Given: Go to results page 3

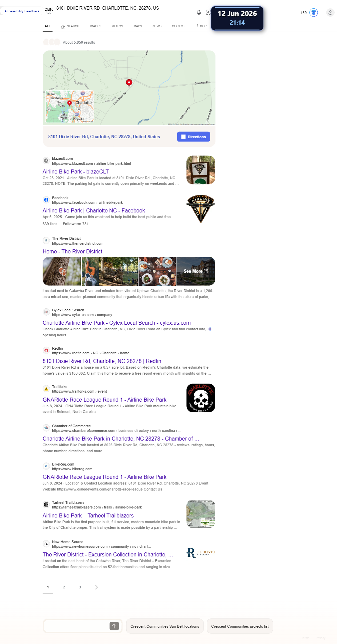Looking at the screenshot, I should point(80,587).
